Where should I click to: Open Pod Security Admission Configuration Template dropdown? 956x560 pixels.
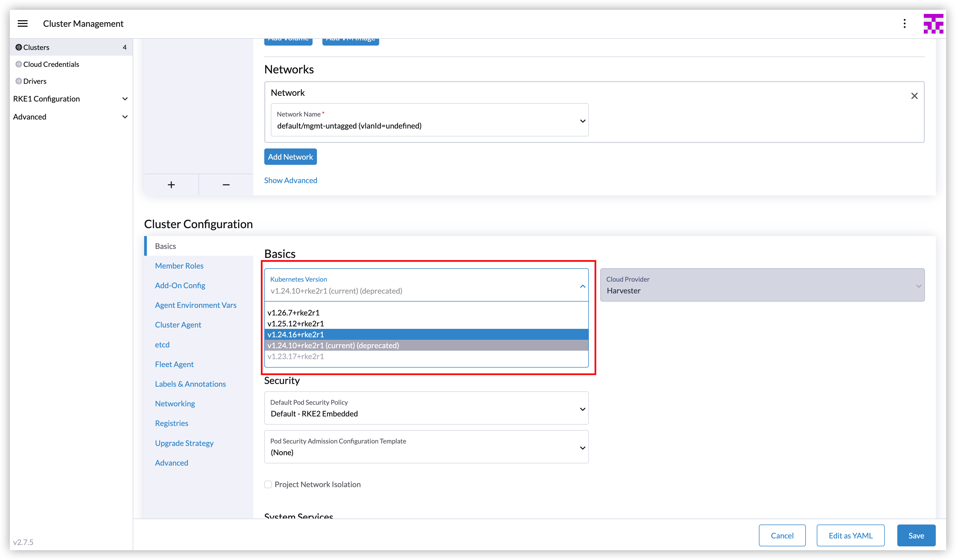pyautogui.click(x=426, y=447)
